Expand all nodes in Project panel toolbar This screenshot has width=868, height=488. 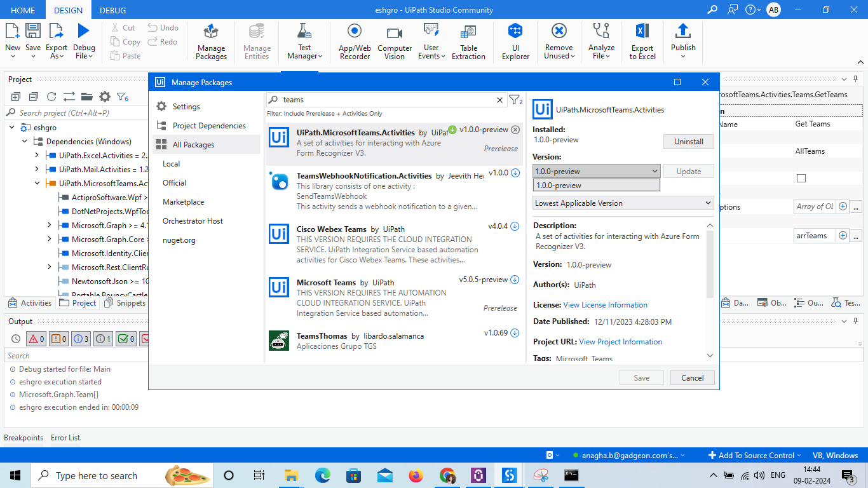click(16, 97)
